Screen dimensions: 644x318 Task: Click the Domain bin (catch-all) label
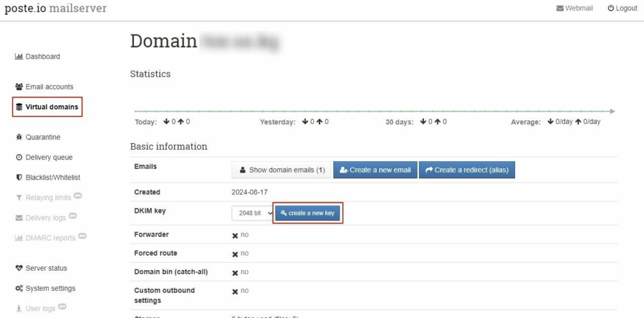click(x=171, y=272)
